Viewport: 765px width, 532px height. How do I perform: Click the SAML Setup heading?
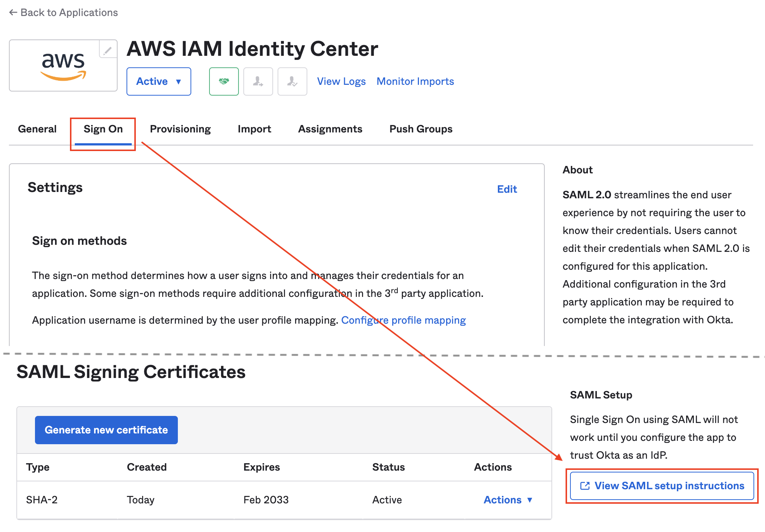point(601,395)
